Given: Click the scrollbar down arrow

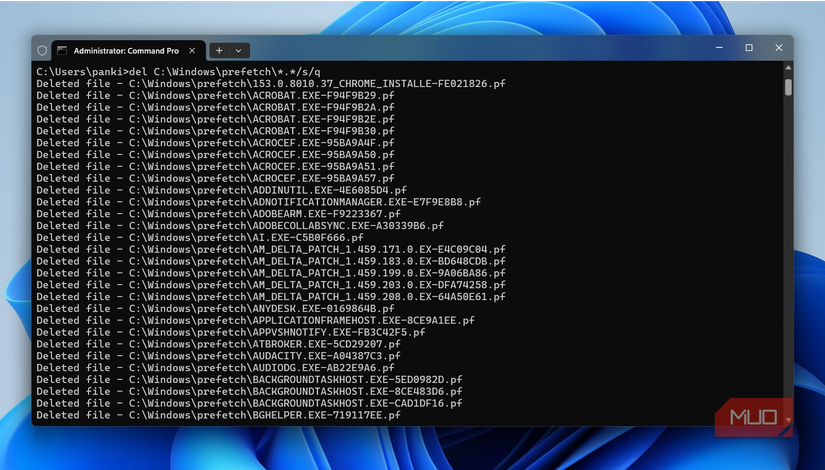Looking at the screenshot, I should 788,420.
